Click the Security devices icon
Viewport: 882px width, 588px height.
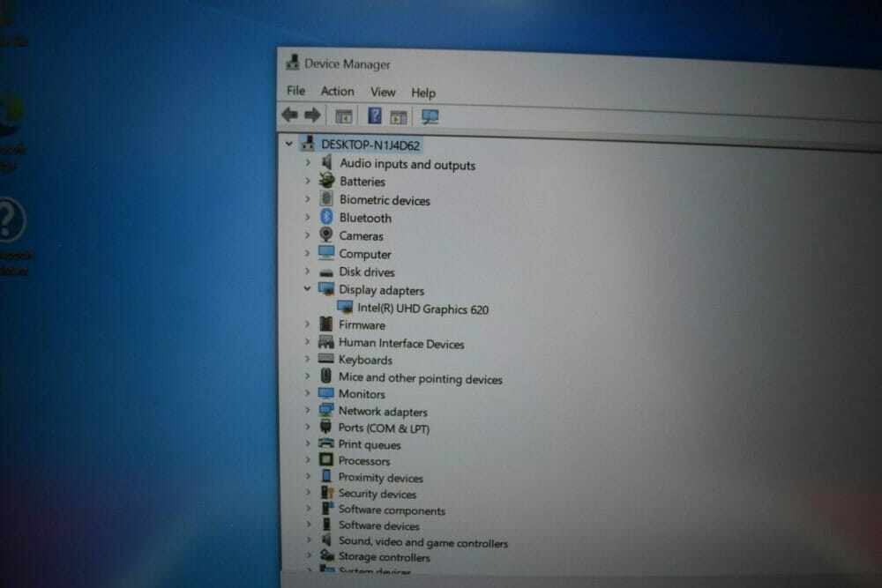pos(327,492)
